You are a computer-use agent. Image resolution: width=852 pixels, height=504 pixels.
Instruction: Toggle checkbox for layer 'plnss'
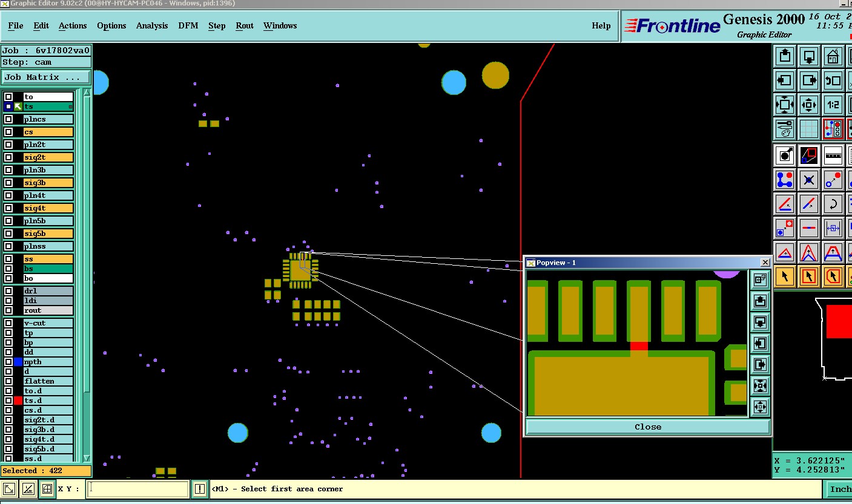(x=8, y=246)
